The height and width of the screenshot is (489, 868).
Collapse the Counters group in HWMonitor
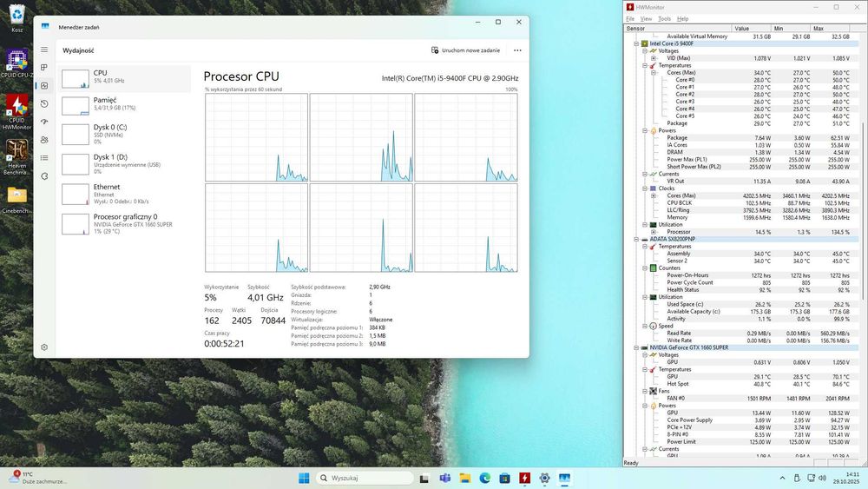tap(645, 268)
